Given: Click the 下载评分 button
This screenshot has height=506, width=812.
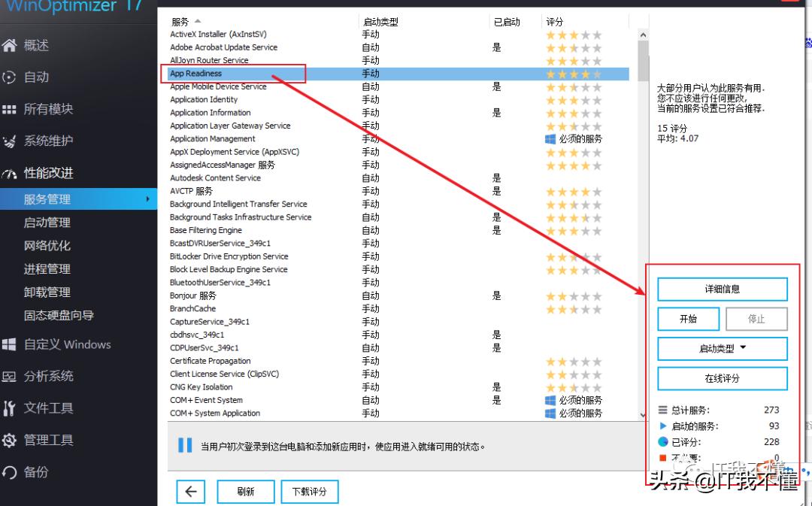Looking at the screenshot, I should 310,491.
